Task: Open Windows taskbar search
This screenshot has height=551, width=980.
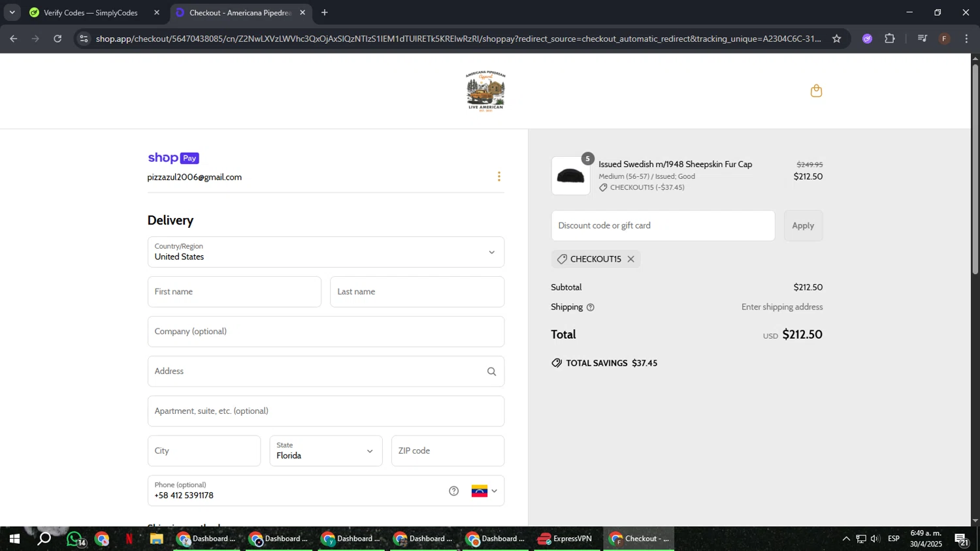Action: 44,539
